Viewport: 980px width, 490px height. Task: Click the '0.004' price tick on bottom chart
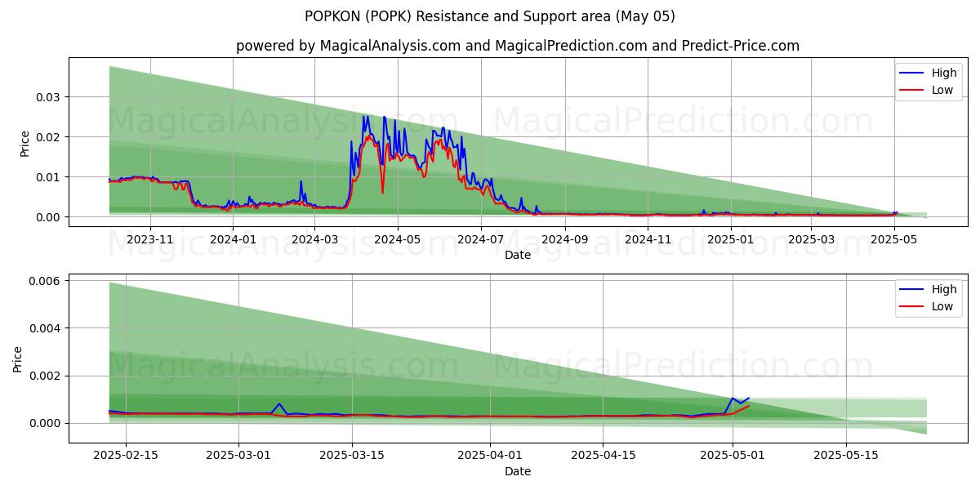47,327
